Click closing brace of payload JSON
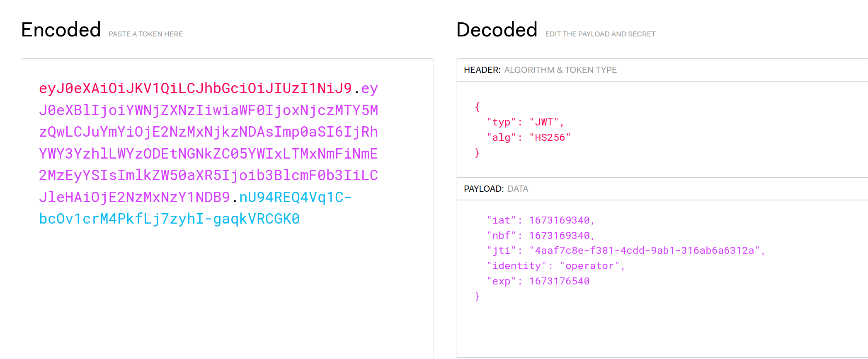868x359 pixels. pos(477,296)
